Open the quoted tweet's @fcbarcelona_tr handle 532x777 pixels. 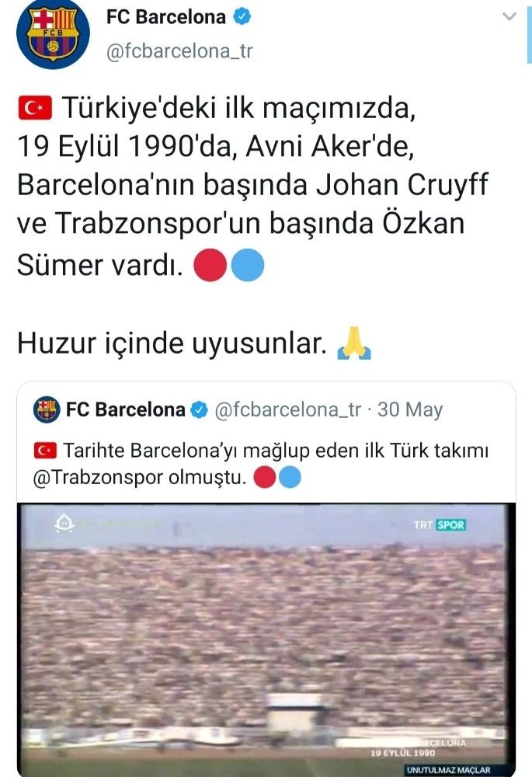[x=287, y=409]
